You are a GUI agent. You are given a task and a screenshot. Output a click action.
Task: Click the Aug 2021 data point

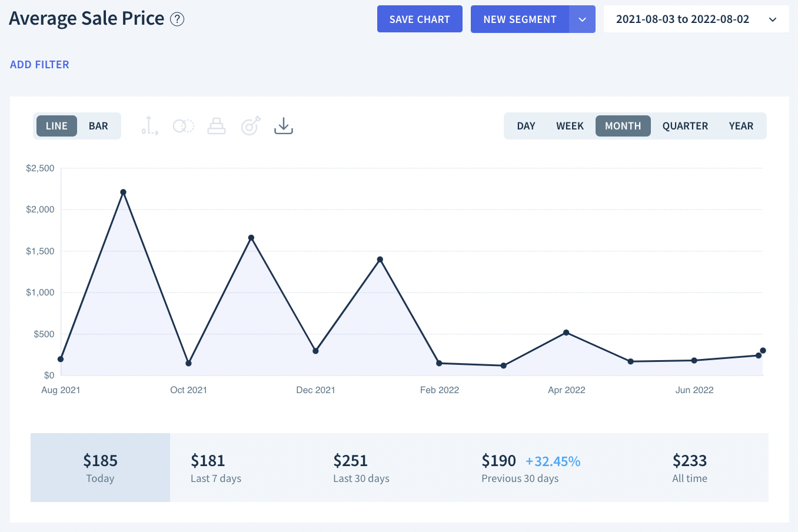pyautogui.click(x=61, y=359)
